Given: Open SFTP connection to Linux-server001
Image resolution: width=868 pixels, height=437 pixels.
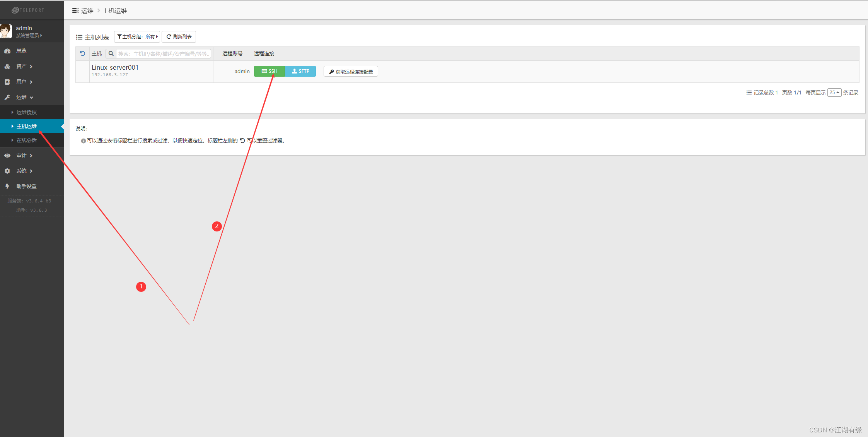Looking at the screenshot, I should (x=300, y=71).
